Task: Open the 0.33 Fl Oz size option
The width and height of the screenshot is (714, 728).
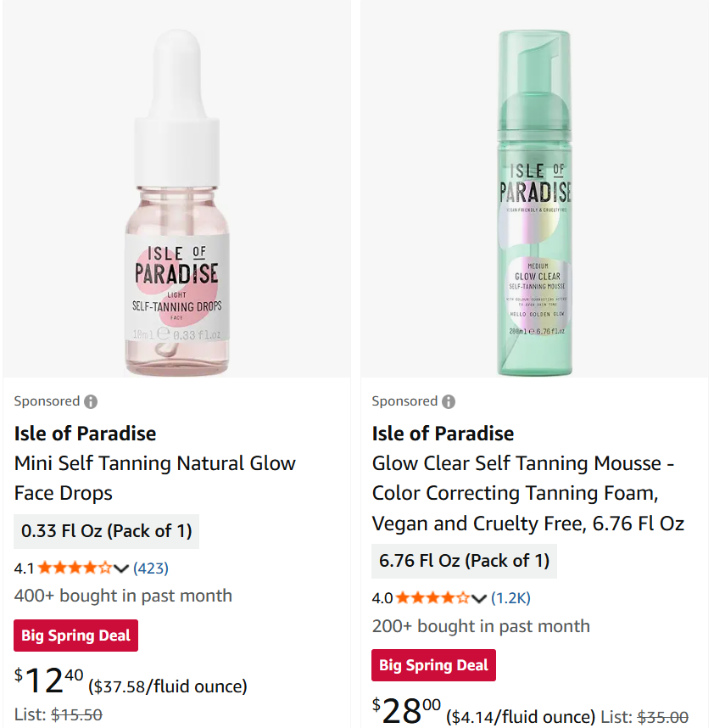Action: pyautogui.click(x=106, y=531)
